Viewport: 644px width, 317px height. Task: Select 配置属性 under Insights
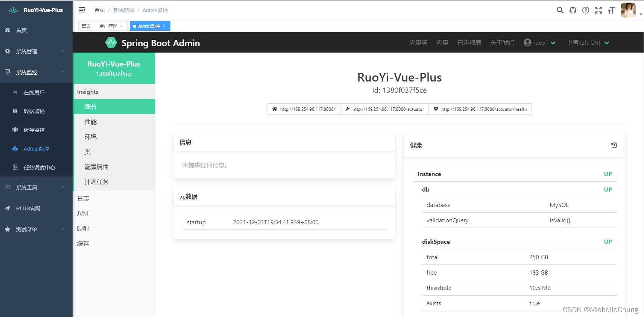tap(114, 167)
